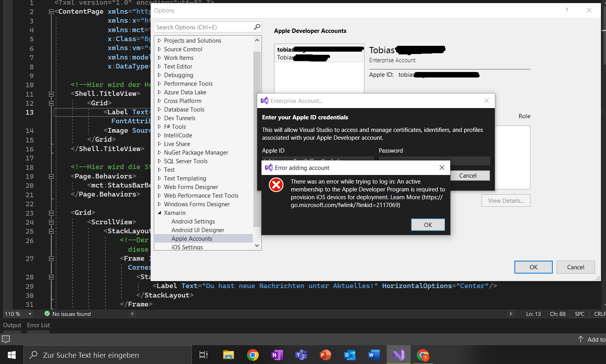Close the Enterprise Account dialog

pos(487,101)
